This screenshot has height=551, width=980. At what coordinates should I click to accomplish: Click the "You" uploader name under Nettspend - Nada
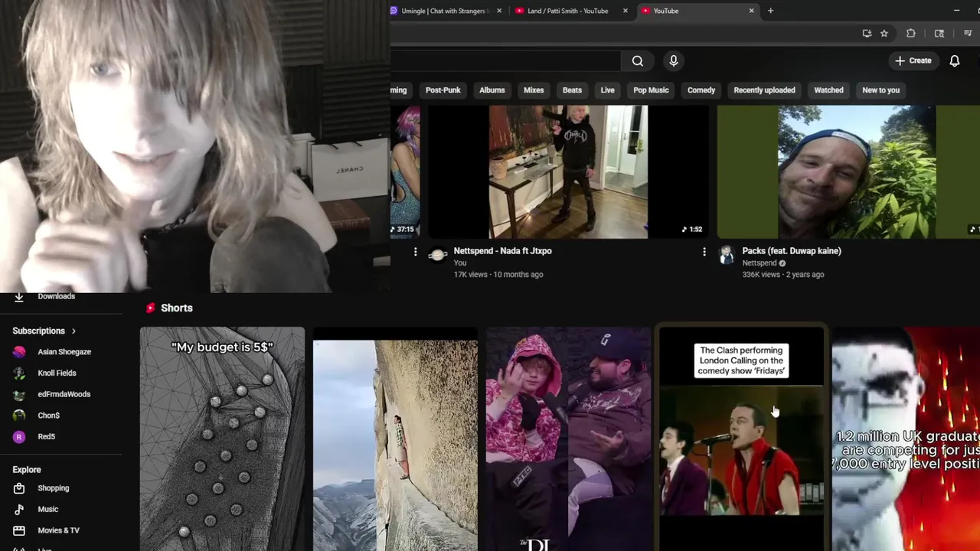(x=459, y=263)
